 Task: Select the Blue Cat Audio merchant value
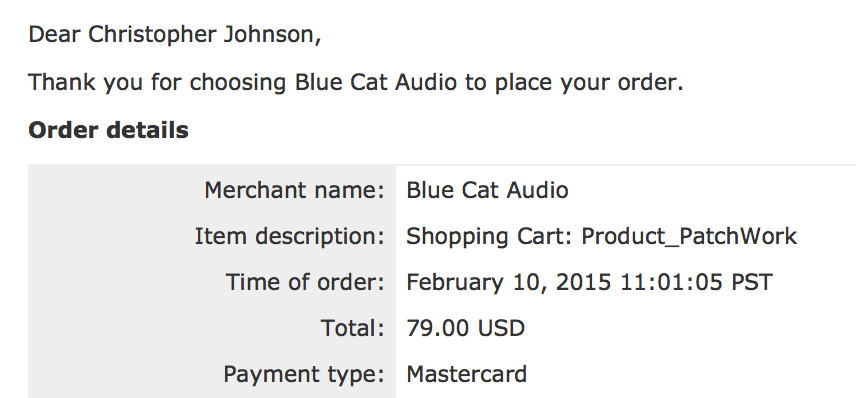pos(487,191)
